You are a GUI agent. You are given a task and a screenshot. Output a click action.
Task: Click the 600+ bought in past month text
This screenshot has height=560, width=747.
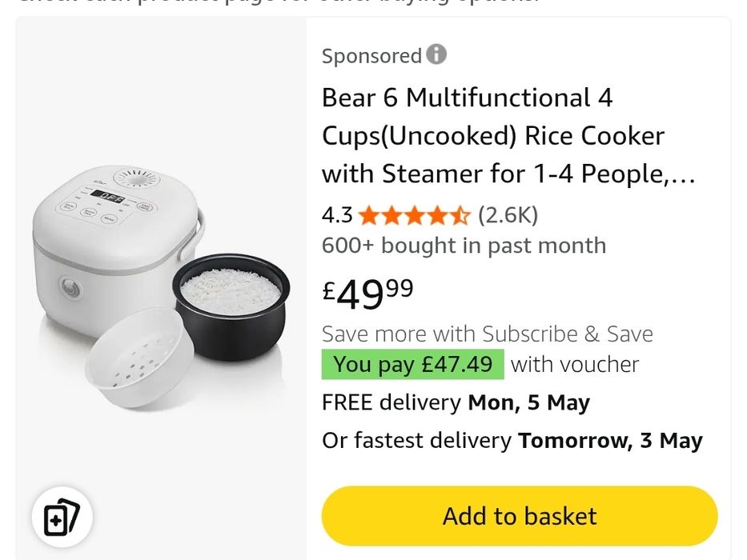pyautogui.click(x=464, y=246)
